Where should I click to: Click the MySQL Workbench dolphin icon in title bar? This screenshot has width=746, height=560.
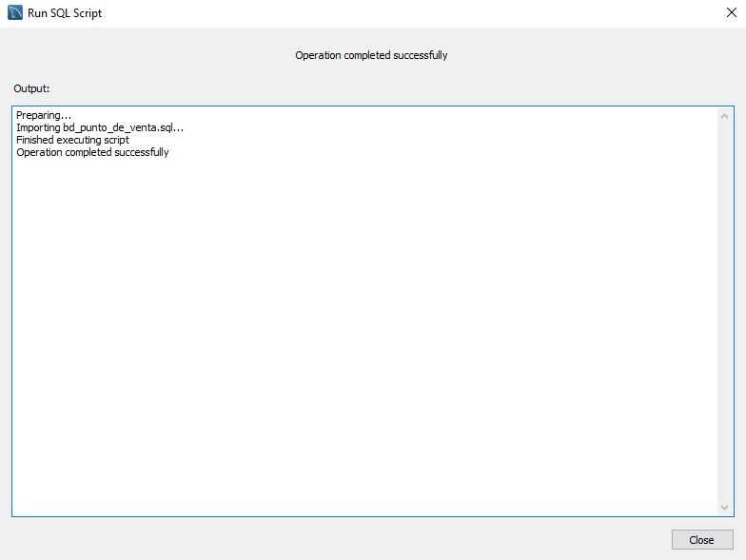click(15, 13)
